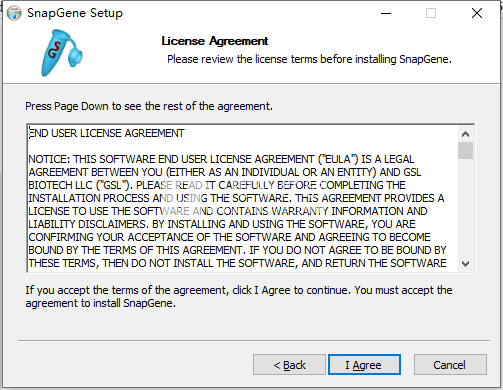This screenshot has height=390, width=503.
Task: Click the SnapGene Setup title bar text
Action: [75, 13]
